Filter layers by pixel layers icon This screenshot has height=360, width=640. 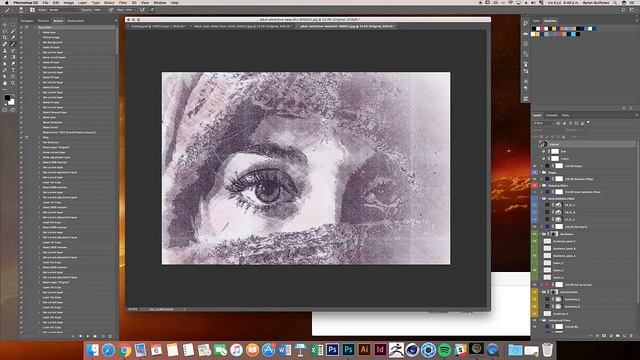coord(558,123)
